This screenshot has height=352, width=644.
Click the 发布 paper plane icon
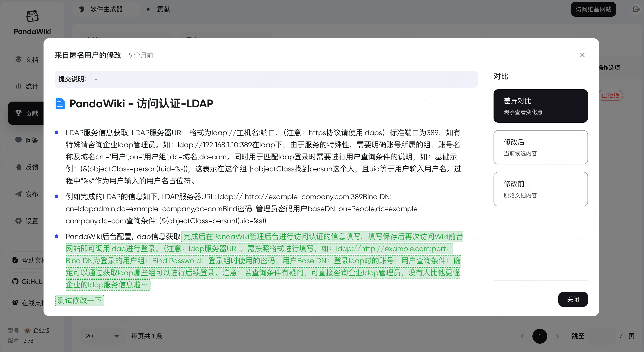click(18, 194)
